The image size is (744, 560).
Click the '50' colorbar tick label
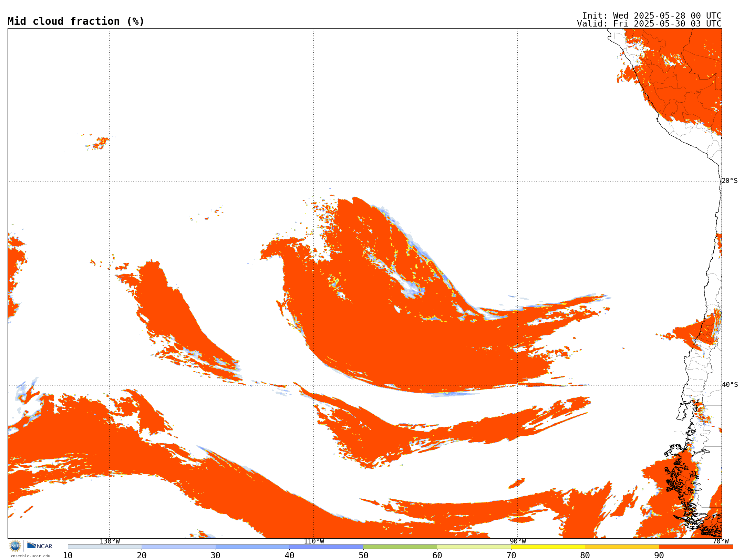click(x=363, y=556)
